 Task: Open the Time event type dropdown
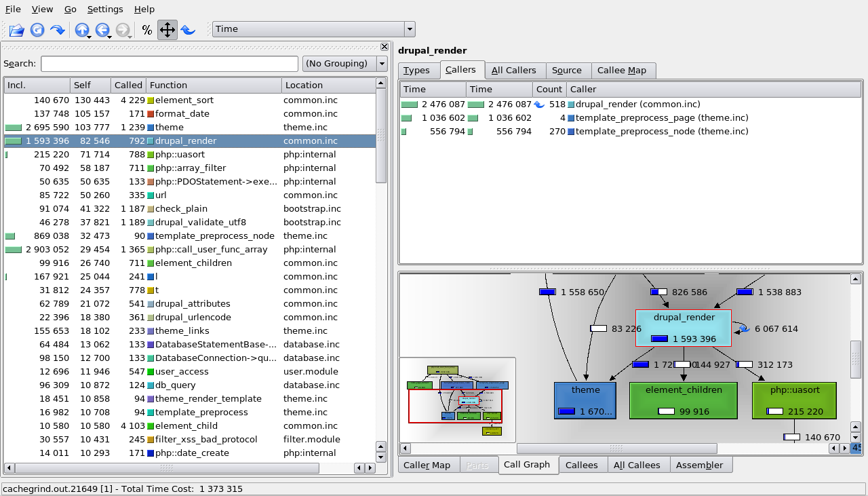click(313, 29)
